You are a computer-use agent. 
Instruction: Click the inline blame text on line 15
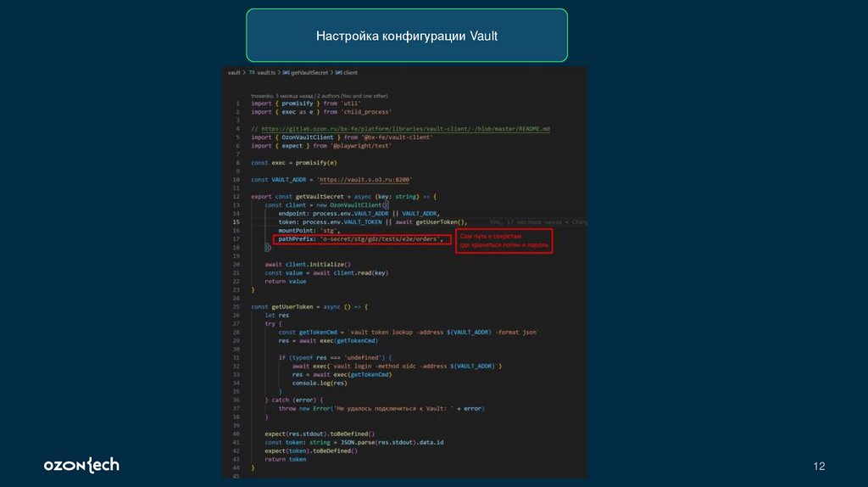538,222
